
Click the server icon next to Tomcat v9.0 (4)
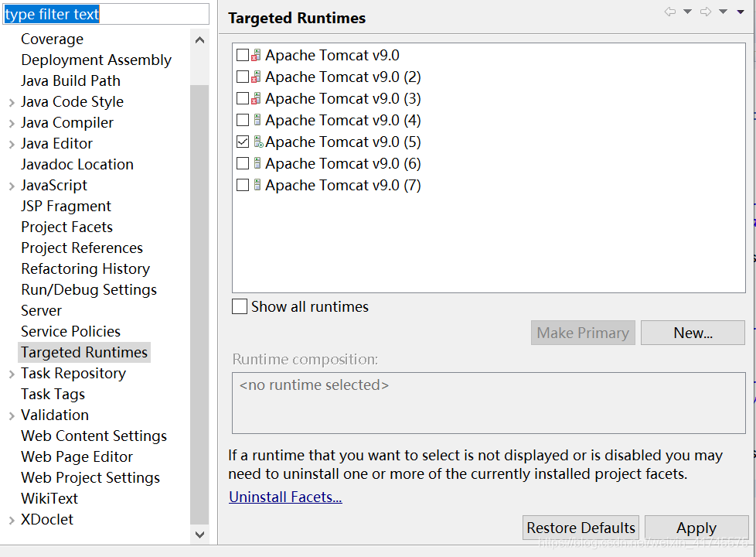(255, 120)
